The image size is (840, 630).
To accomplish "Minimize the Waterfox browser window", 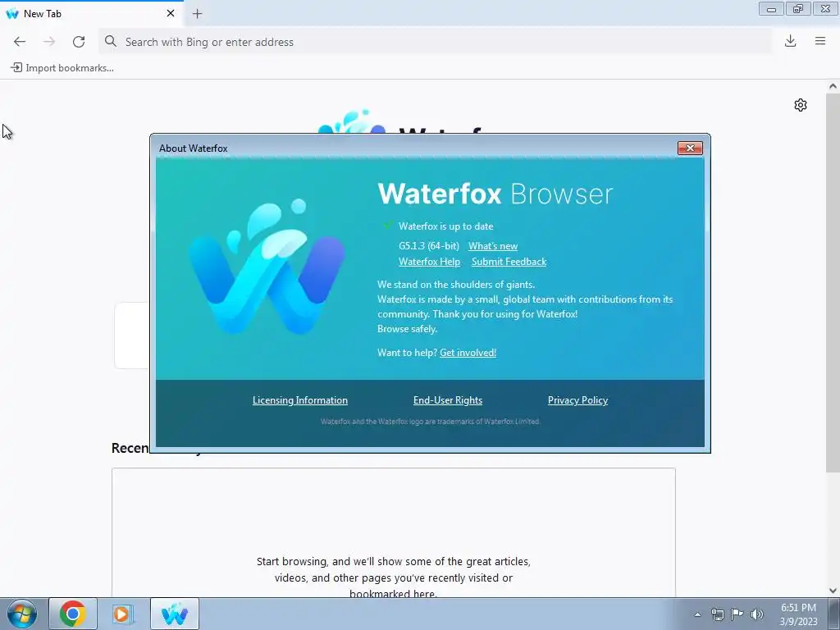I will tap(771, 9).
